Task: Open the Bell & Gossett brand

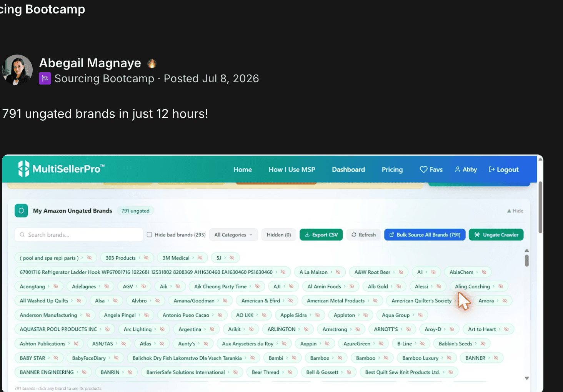Action: pos(322,372)
